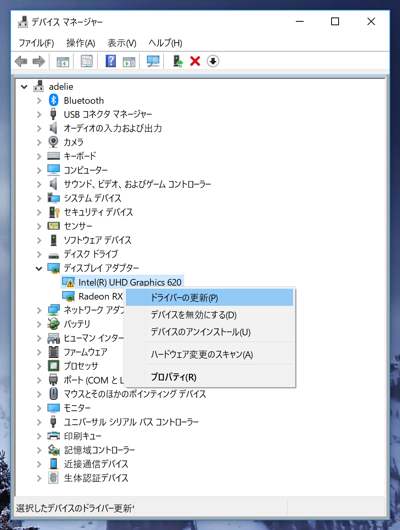This screenshot has height=530, width=400.
Task: Select the ヒューマン インターフェイス row
Action: pos(94,338)
